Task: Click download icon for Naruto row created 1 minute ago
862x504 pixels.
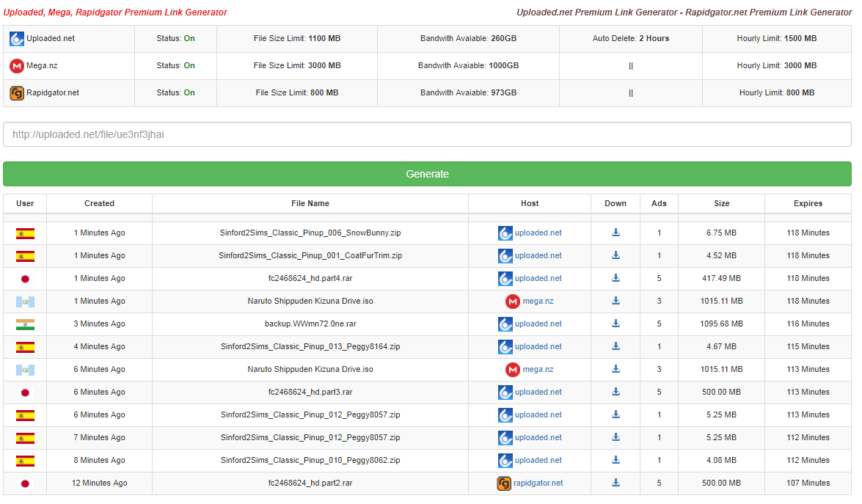Action: pos(616,301)
